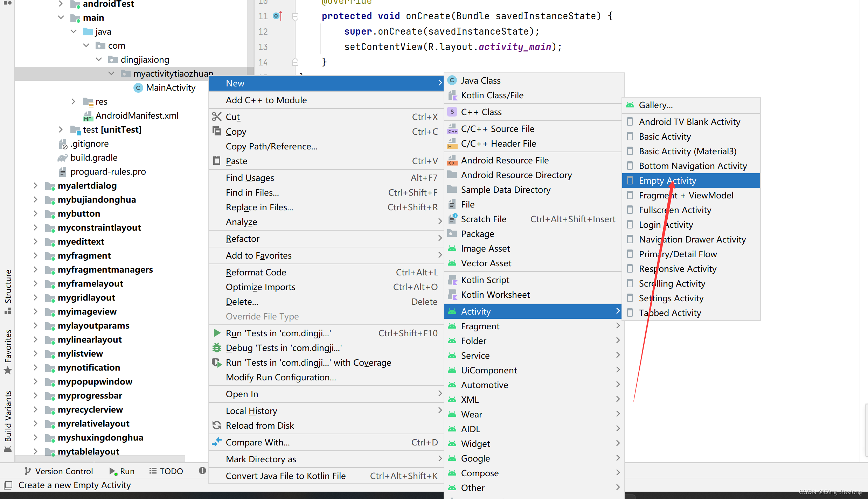Click Run button in bottom toolbar

coord(121,471)
